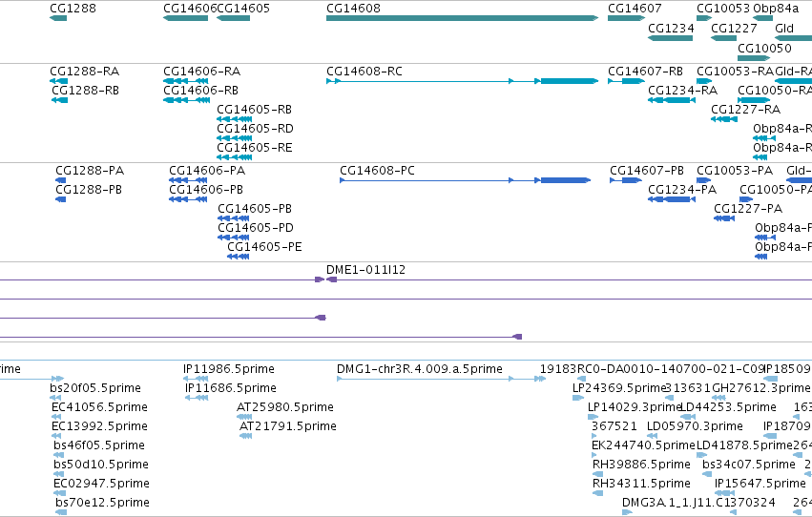Click the CG14606-PA protein label

[x=207, y=170]
